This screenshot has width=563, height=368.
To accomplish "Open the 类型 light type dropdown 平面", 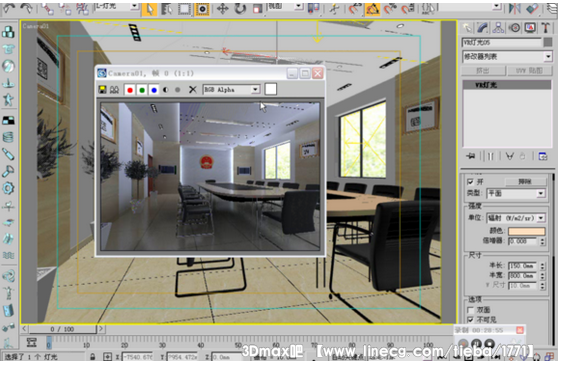I will 516,194.
